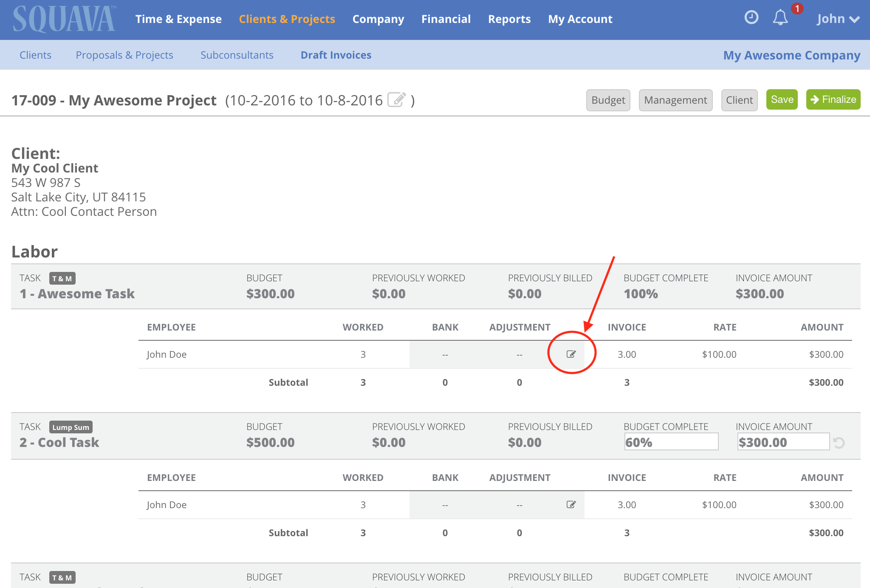Click the Cool Task invoice amount field
Screen dimensions: 870x588
point(783,442)
